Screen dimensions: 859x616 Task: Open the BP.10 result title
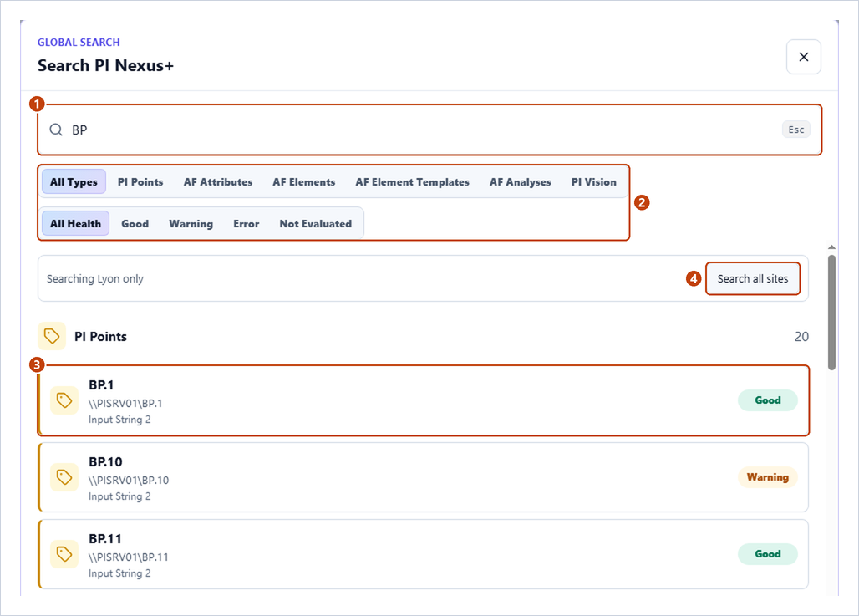(x=106, y=462)
